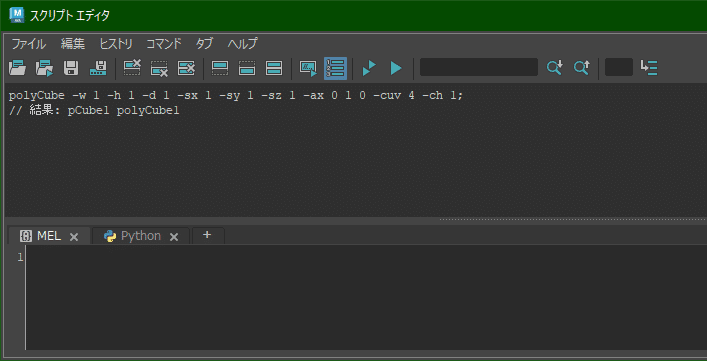Click the Clear All icon
Screen dimensions: 707x361
coord(186,68)
